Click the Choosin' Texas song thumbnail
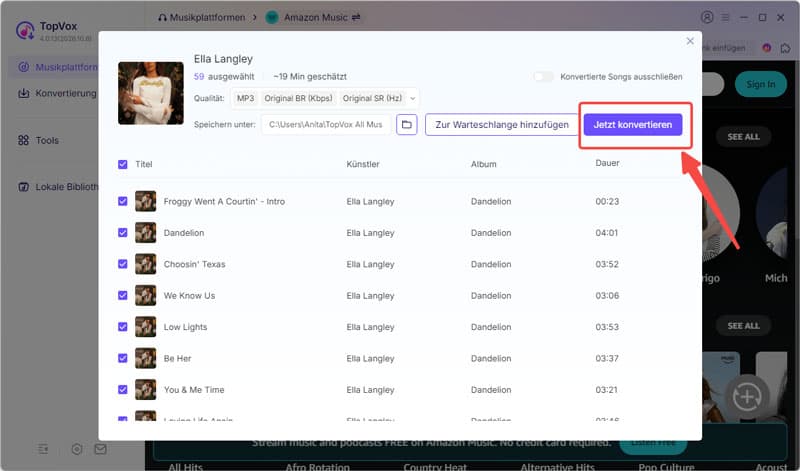Screen dimensions: 800x471 point(145,264)
